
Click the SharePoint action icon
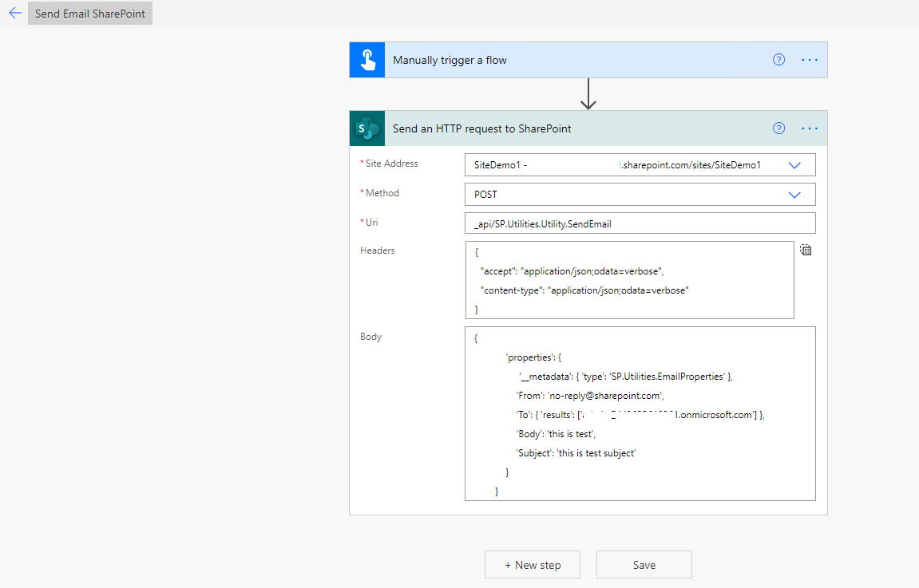[x=367, y=128]
